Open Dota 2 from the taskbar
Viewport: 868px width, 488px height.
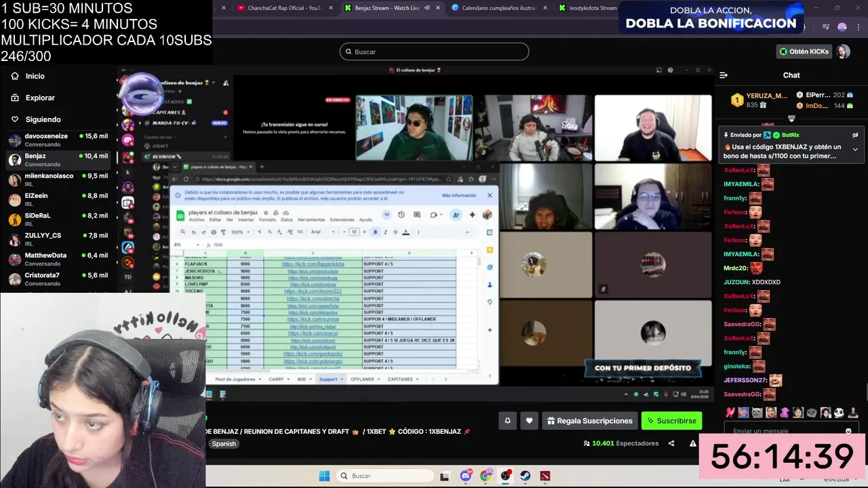545,476
